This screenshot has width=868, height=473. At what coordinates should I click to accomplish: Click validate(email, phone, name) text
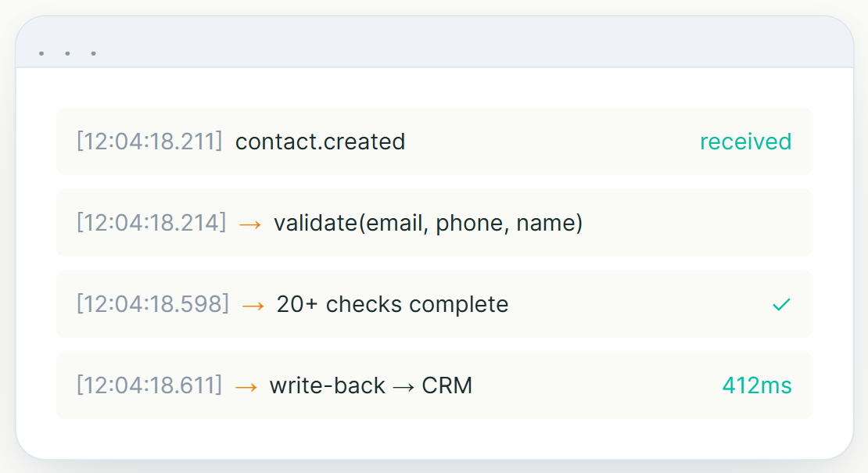429,224
